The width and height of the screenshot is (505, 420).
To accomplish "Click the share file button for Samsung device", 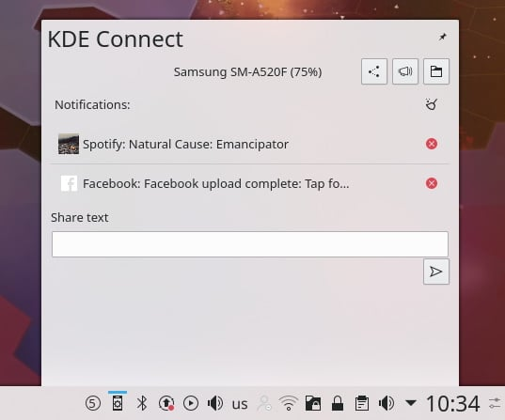I will pyautogui.click(x=374, y=71).
